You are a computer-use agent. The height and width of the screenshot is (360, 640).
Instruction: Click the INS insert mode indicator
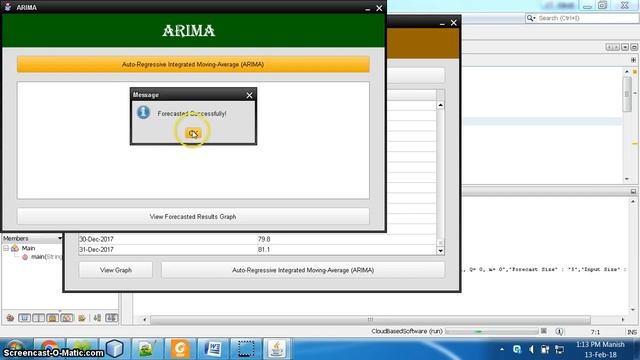[x=632, y=332]
